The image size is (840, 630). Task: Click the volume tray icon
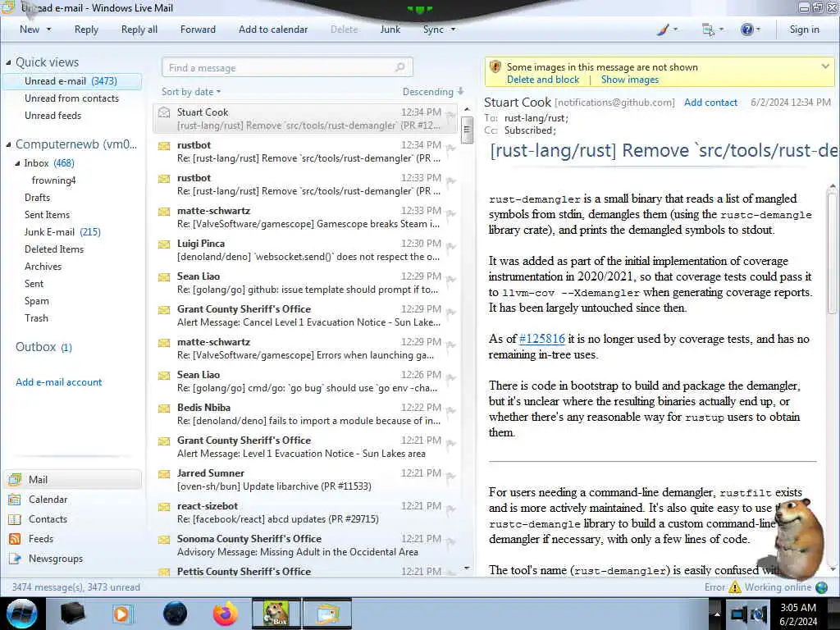[x=759, y=614]
